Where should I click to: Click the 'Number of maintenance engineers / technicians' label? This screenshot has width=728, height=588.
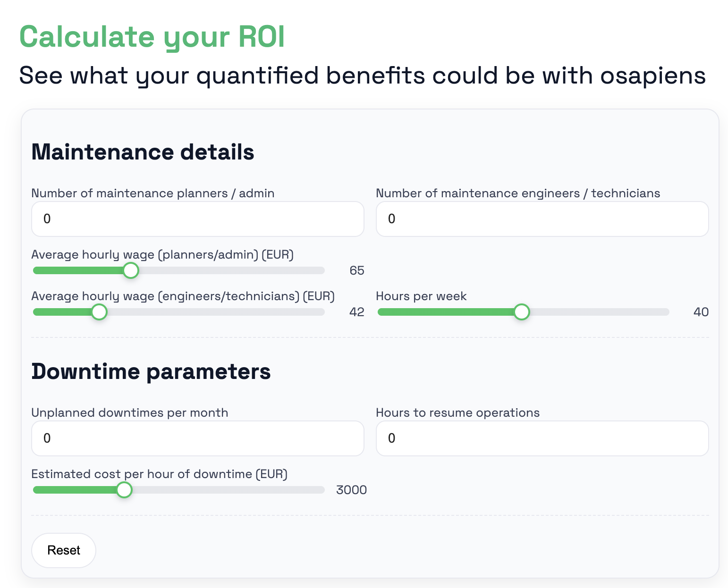(517, 193)
